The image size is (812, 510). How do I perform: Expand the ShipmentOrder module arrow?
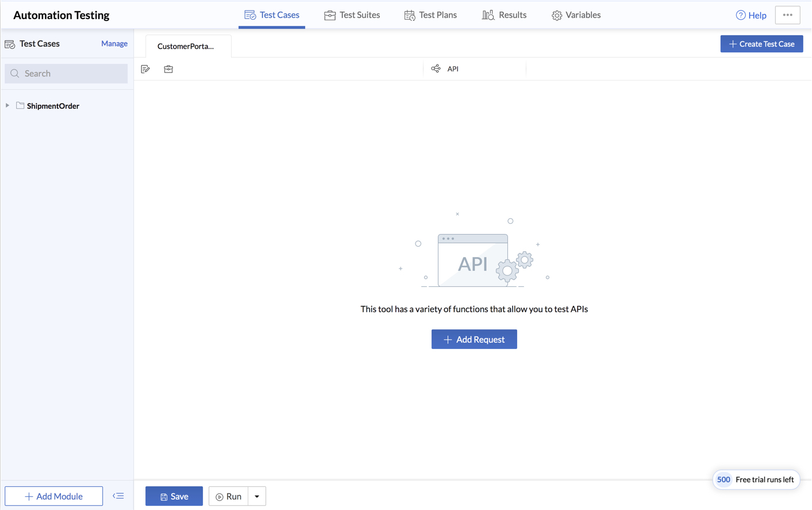tap(7, 105)
